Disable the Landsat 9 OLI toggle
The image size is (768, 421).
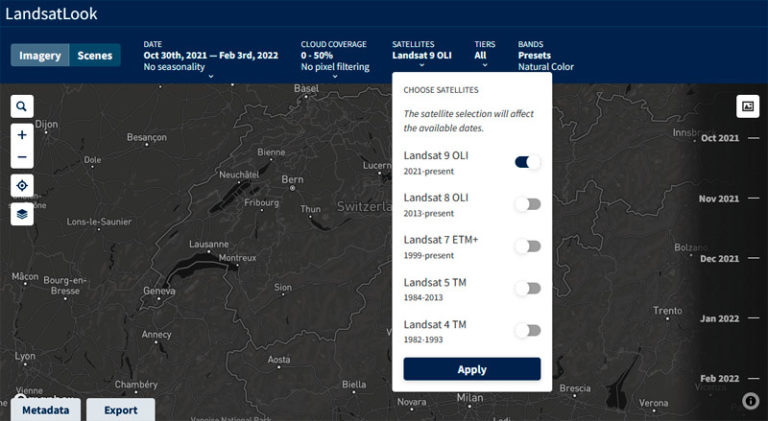click(x=528, y=162)
